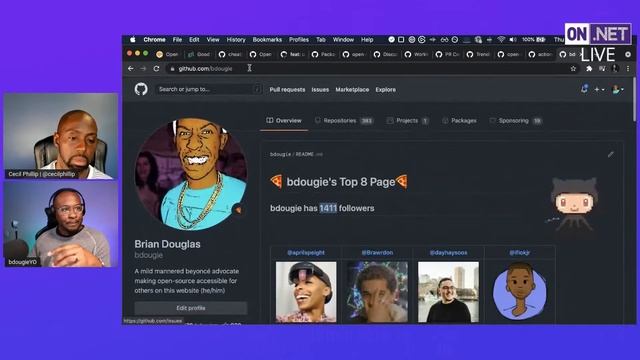Click the pencil icon to edit README
The width and height of the screenshot is (640, 360).
[610, 154]
